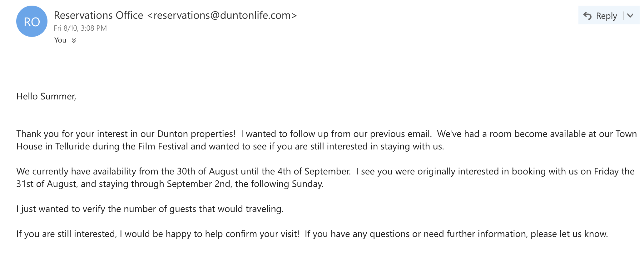Click the Reply button label

607,16
